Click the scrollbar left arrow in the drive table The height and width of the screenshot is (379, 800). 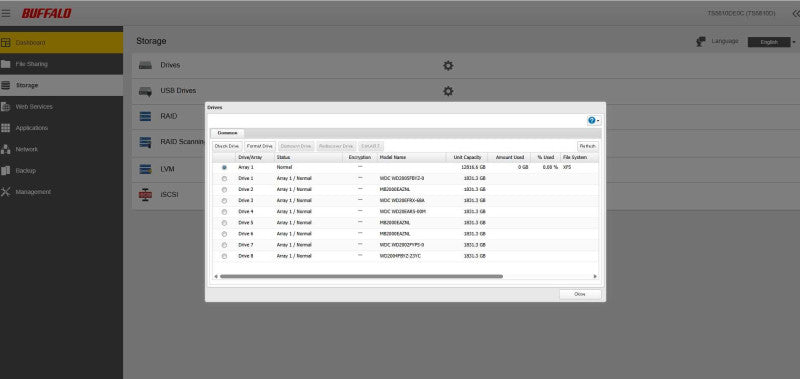point(215,276)
